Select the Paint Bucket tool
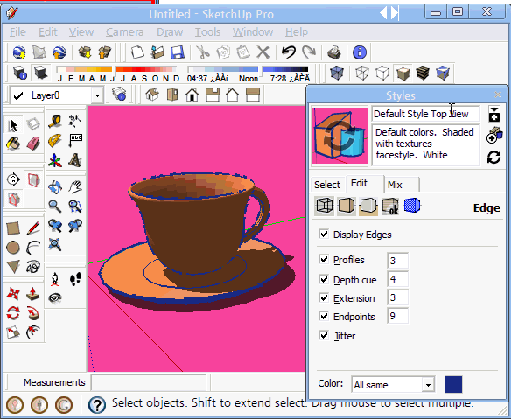The image size is (511, 420). click(x=13, y=143)
